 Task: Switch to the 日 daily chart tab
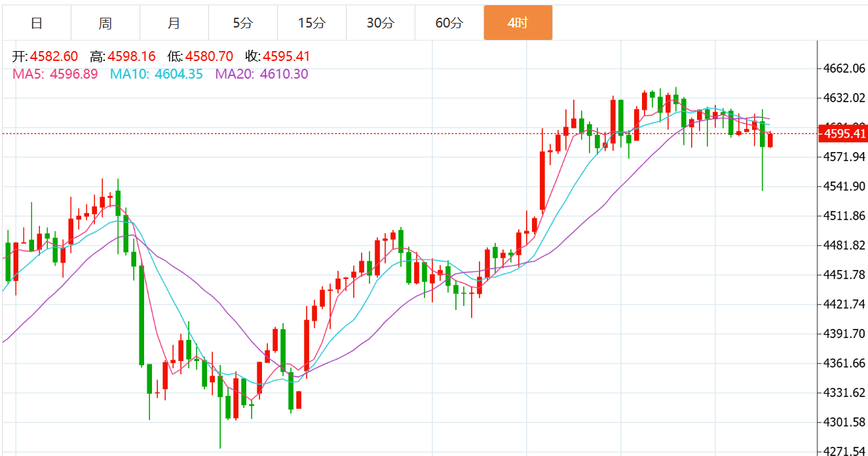coord(37,24)
